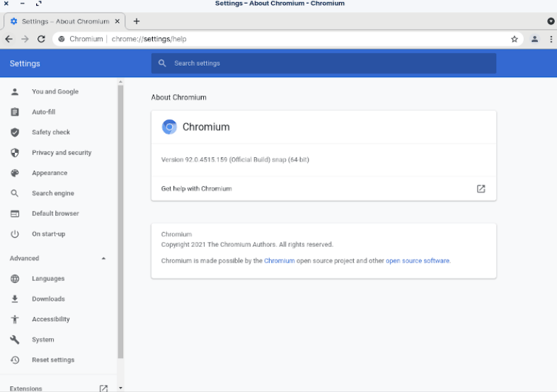This screenshot has width=557, height=392.
Task: Click the external link icon beside Extensions
Action: point(103,388)
